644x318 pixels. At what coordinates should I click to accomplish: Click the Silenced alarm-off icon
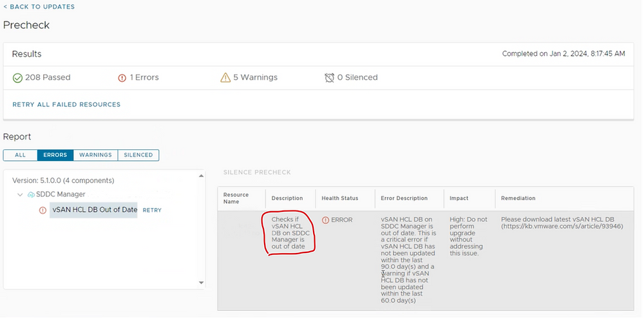click(329, 77)
